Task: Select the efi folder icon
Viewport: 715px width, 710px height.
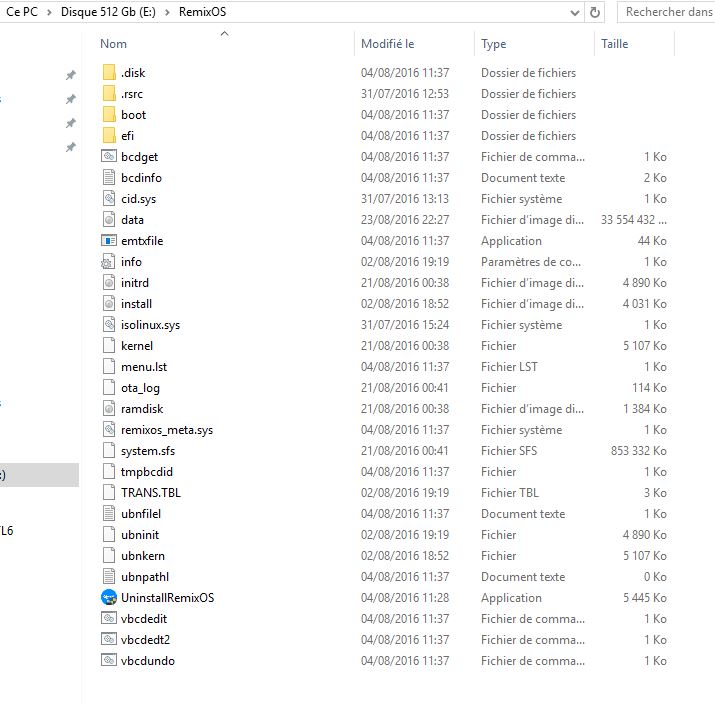Action: [x=109, y=135]
